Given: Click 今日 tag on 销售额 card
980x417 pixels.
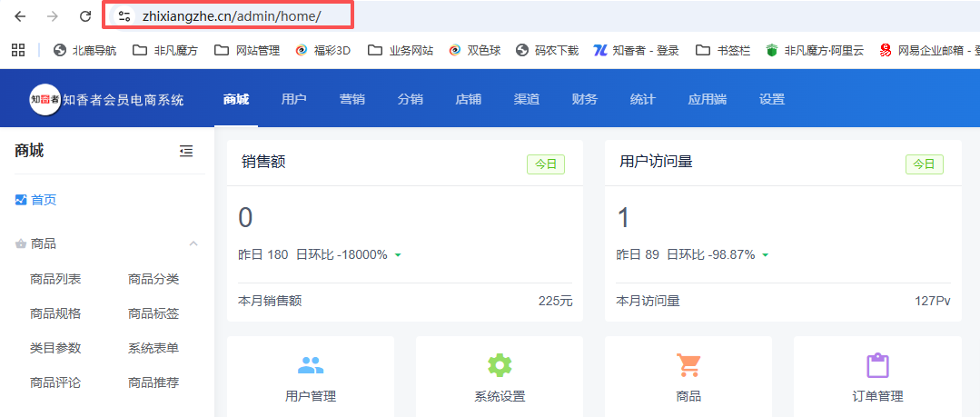Looking at the screenshot, I should tap(546, 164).
